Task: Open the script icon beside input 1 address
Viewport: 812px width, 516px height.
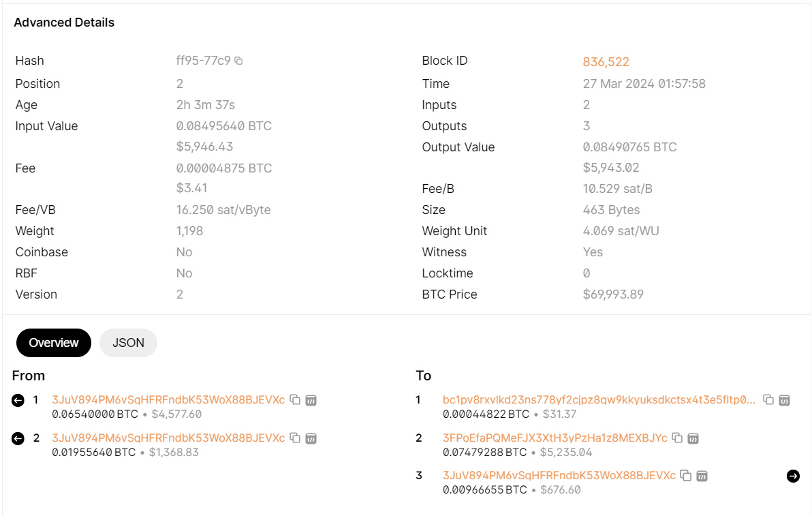Action: click(311, 400)
